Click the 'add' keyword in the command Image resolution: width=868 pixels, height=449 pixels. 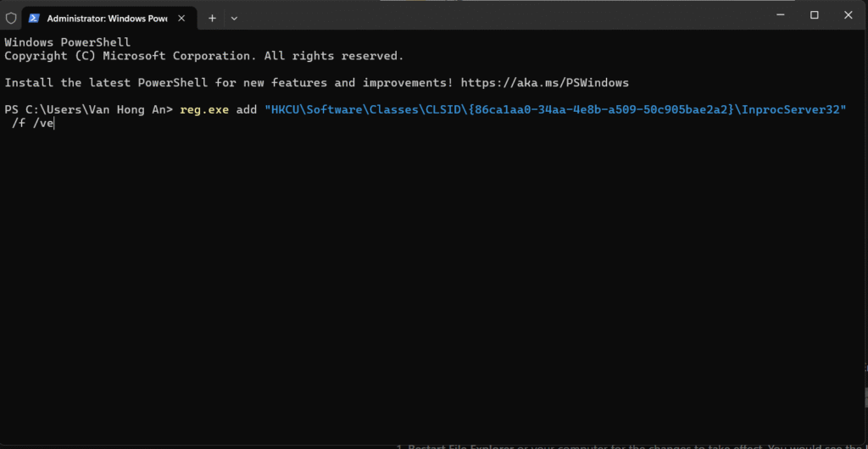click(x=248, y=110)
